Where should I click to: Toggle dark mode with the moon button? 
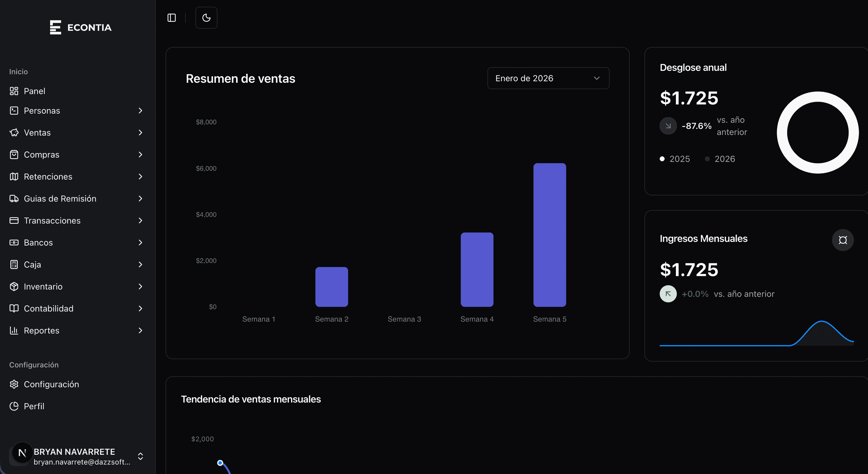pyautogui.click(x=206, y=17)
